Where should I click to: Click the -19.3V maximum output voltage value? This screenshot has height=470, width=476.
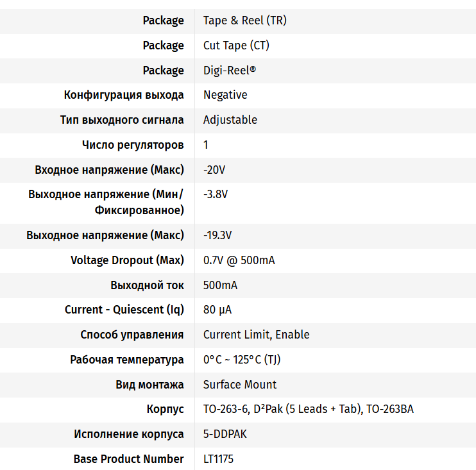point(217,235)
